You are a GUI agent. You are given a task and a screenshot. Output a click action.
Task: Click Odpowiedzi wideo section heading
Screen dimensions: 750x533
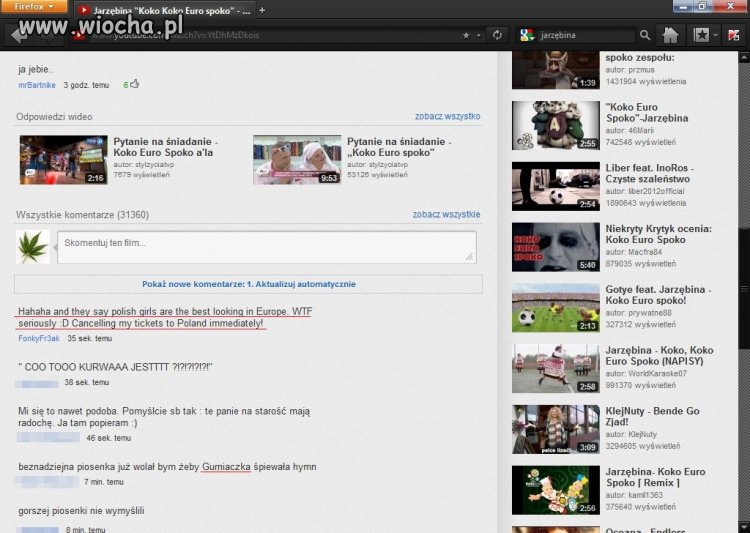tap(54, 117)
